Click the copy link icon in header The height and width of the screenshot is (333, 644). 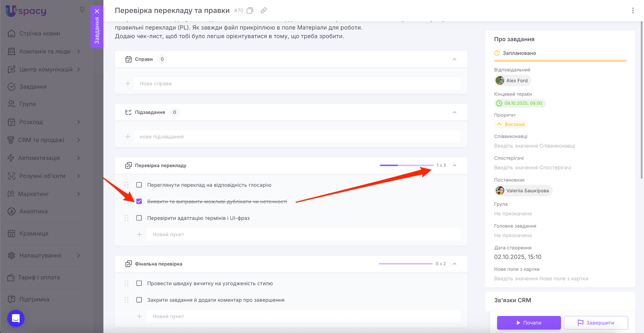[x=264, y=11]
